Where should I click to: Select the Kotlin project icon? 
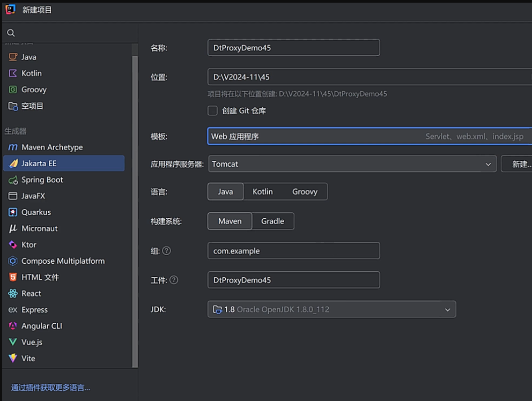coord(13,73)
